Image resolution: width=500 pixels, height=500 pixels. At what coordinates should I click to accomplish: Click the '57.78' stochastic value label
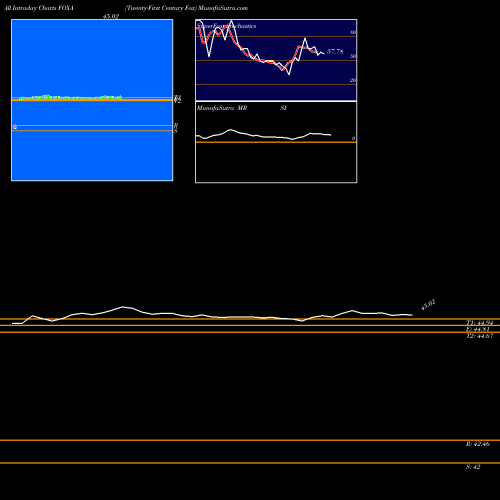[335, 51]
